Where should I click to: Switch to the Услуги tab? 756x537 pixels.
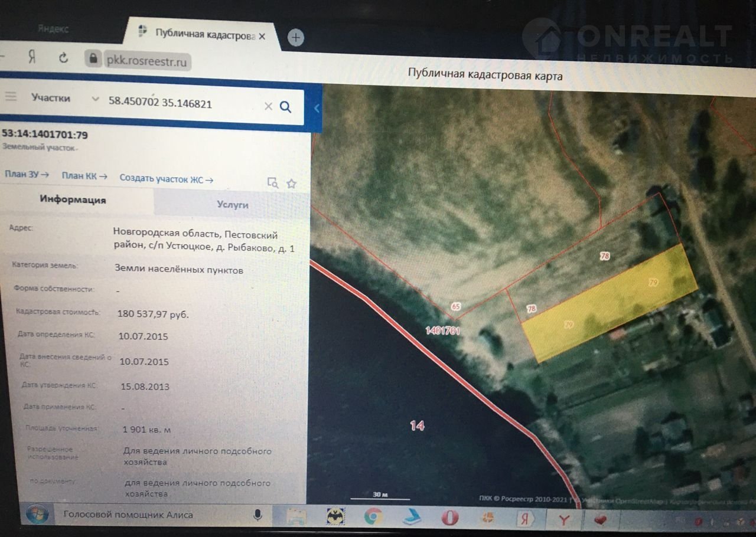232,205
